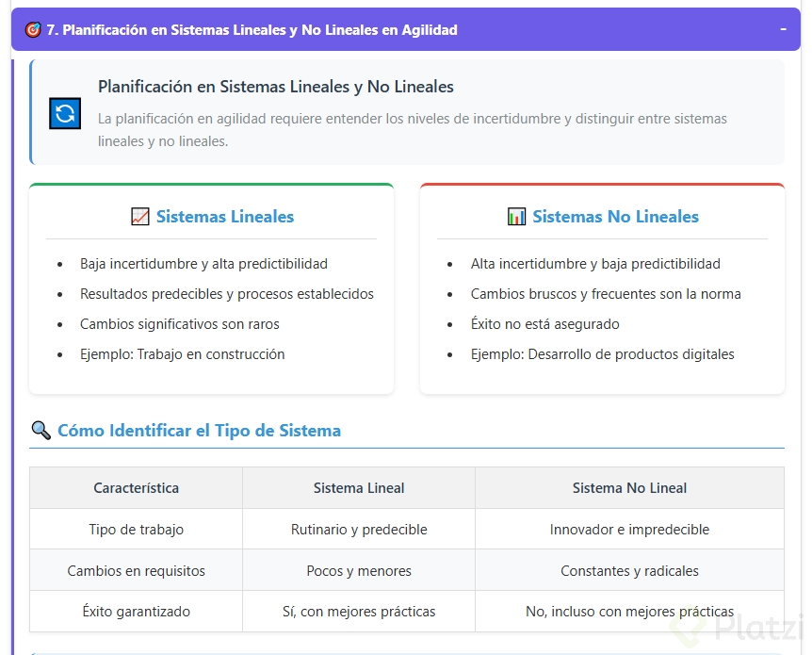Click the Innovador e impredecible table cell

pyautogui.click(x=629, y=530)
